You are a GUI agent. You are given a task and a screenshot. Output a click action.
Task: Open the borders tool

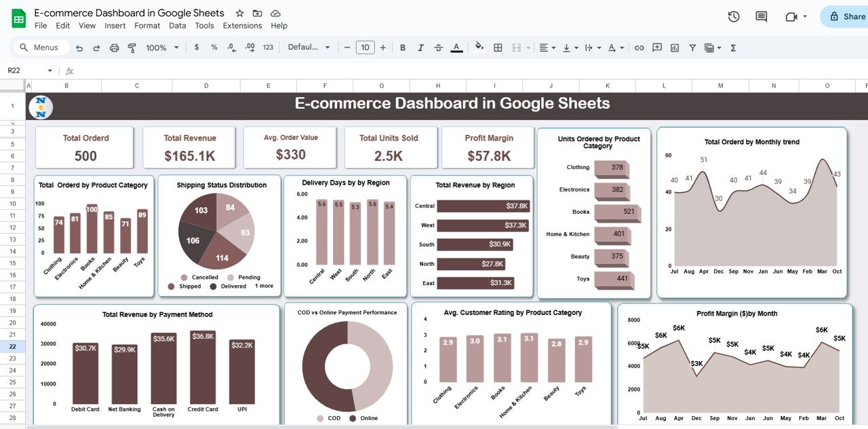pos(498,48)
